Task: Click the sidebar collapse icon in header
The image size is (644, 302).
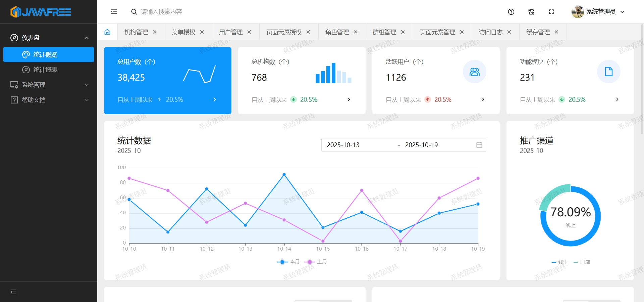Action: coord(114,12)
